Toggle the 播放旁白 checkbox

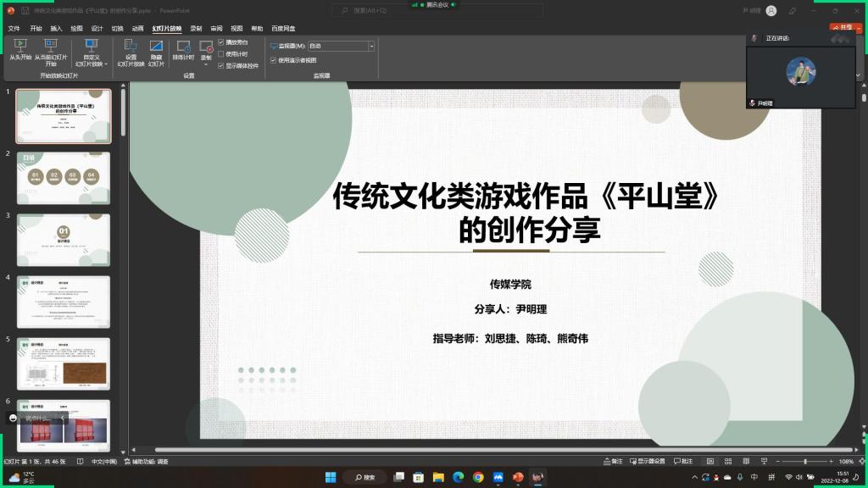pyautogui.click(x=221, y=42)
